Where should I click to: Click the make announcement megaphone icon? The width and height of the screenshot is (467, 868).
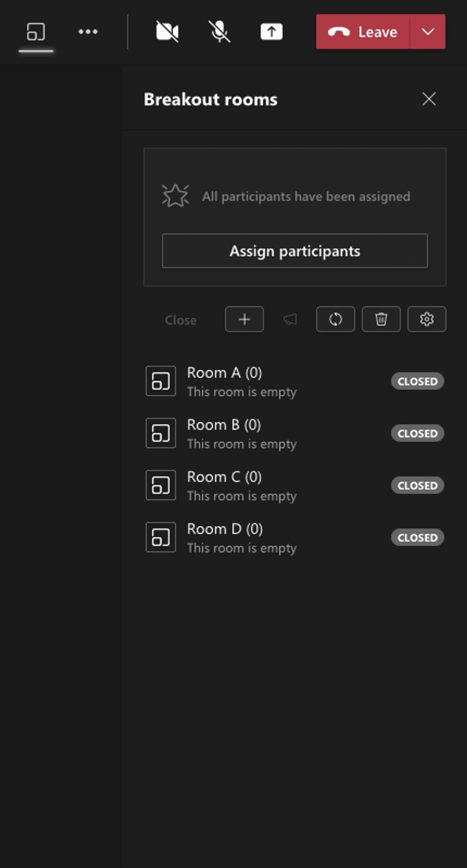290,319
